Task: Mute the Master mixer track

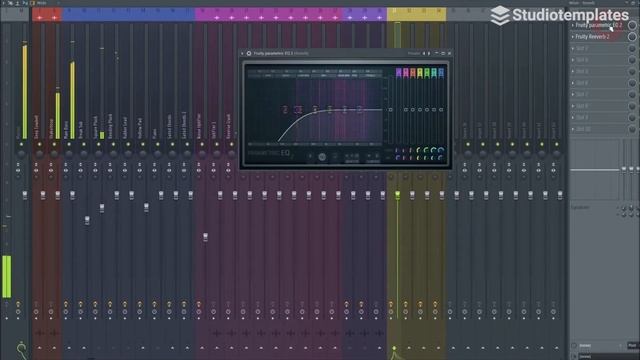Action: pyautogui.click(x=21, y=144)
